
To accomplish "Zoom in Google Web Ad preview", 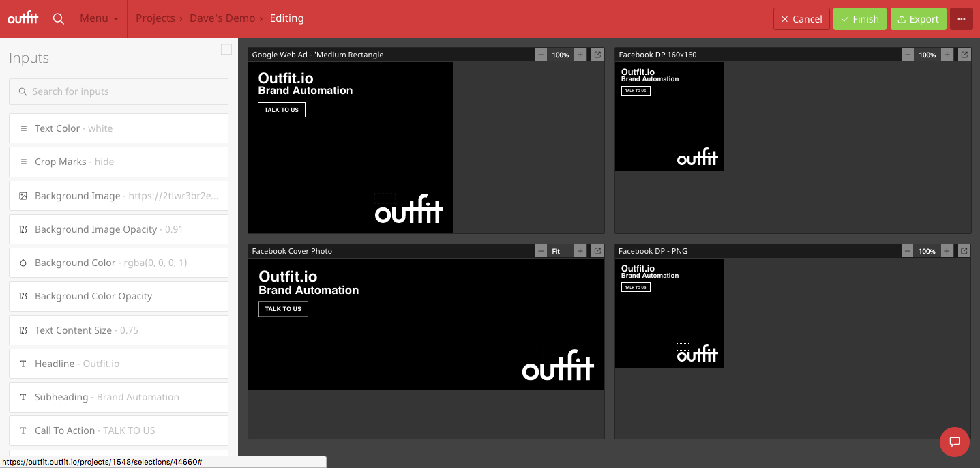I will point(580,55).
